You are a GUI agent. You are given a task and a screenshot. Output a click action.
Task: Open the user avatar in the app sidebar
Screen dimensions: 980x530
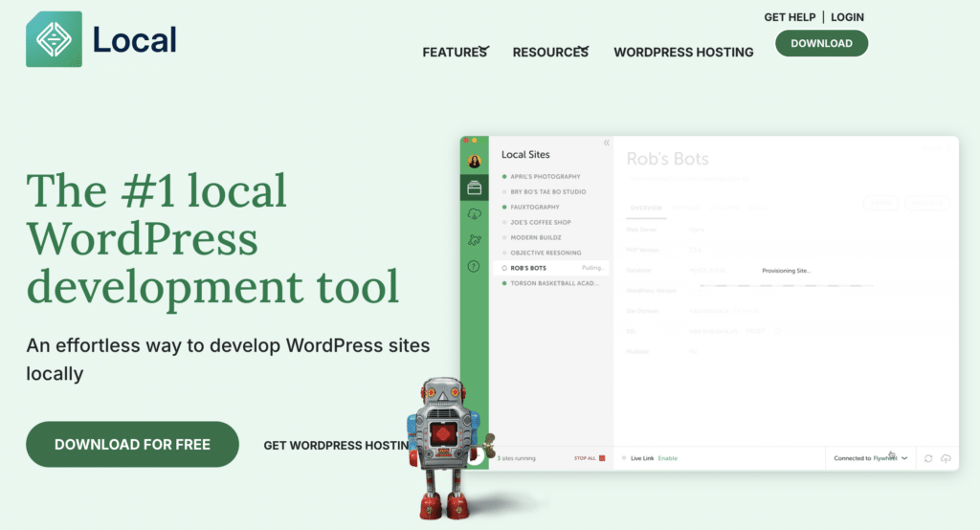(474, 161)
